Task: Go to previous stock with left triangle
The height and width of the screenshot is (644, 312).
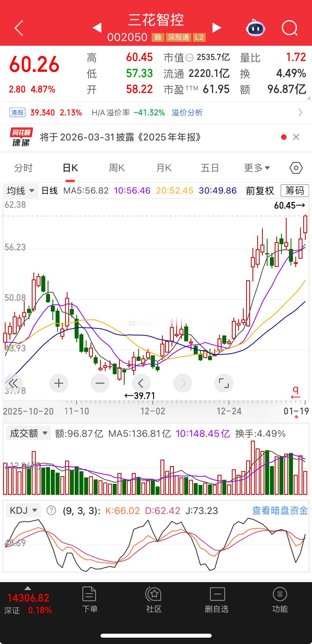Action: point(97,28)
